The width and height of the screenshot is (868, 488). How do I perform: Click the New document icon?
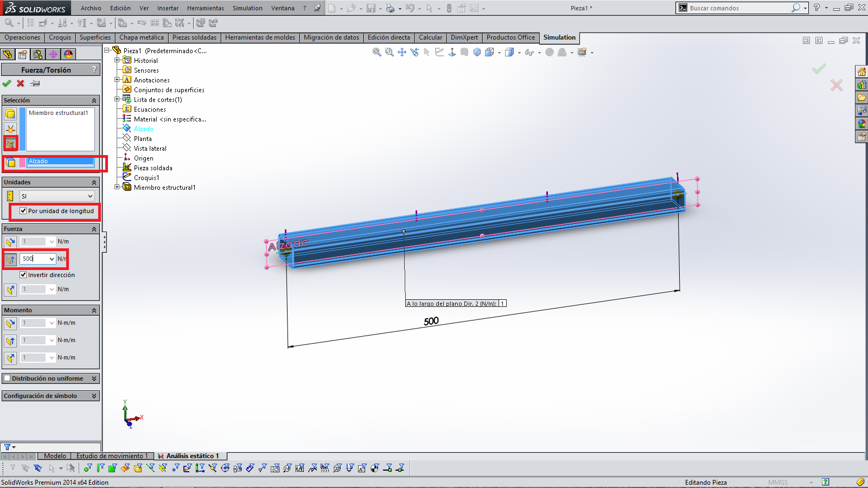[x=331, y=8]
